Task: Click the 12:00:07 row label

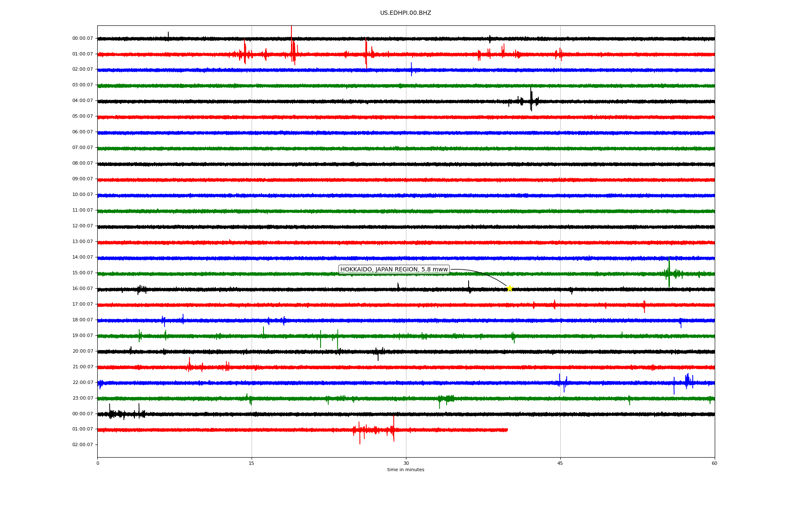Action: (x=82, y=226)
